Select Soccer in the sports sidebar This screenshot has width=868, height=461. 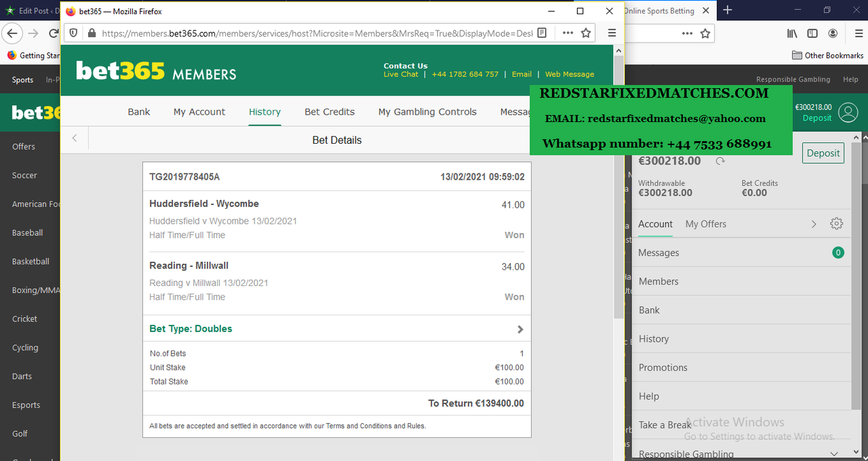[x=24, y=176]
